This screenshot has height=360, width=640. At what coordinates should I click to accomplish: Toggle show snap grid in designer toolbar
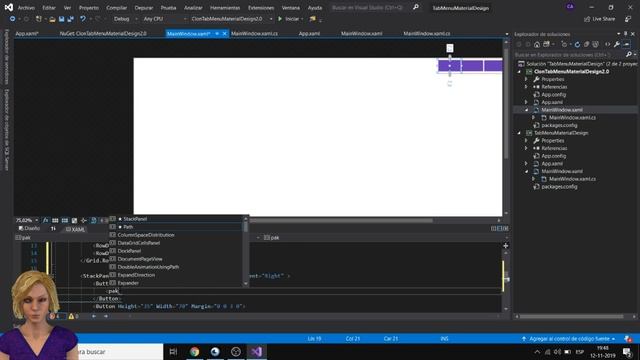click(x=55, y=220)
